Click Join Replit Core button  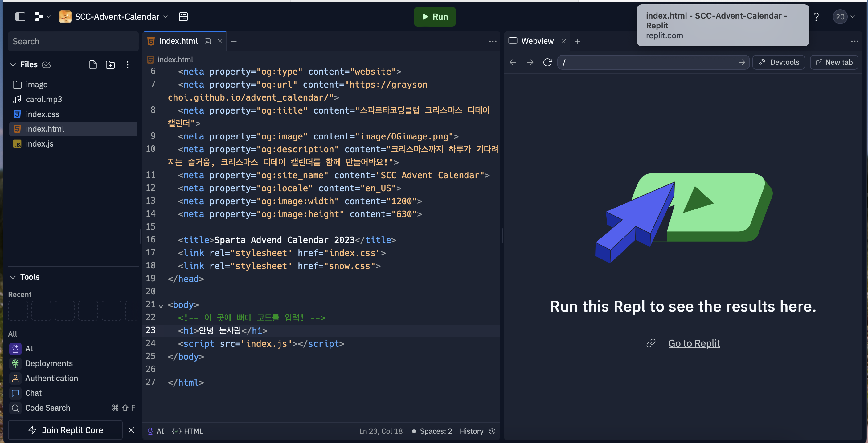[x=65, y=430]
